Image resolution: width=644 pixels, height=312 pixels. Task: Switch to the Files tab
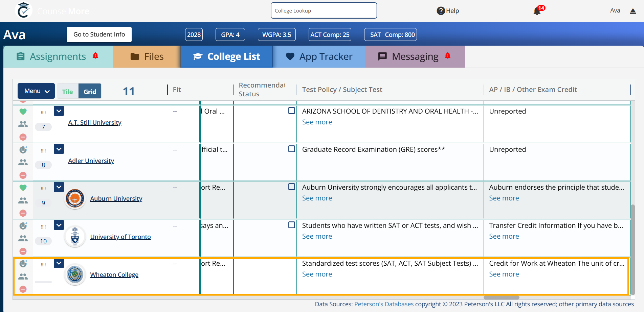point(147,56)
